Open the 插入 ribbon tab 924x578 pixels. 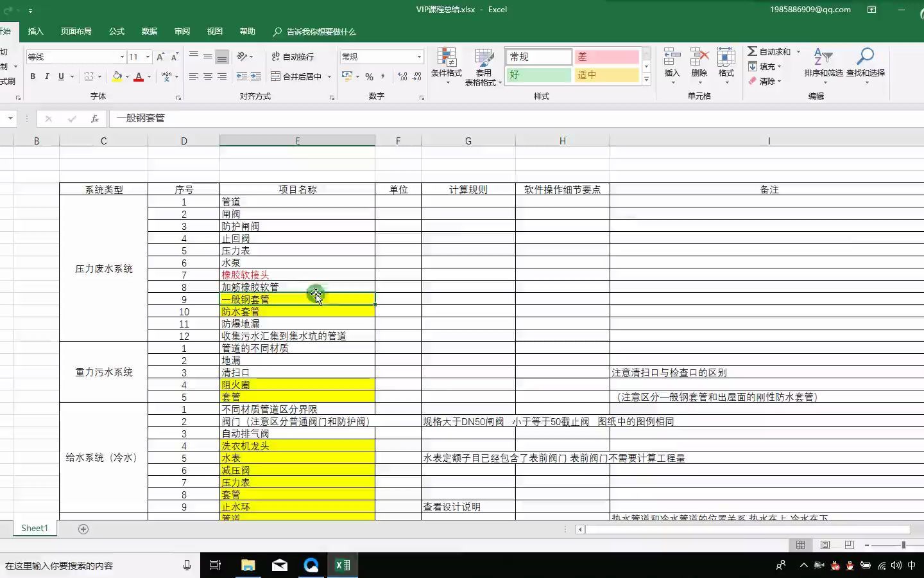(36, 31)
